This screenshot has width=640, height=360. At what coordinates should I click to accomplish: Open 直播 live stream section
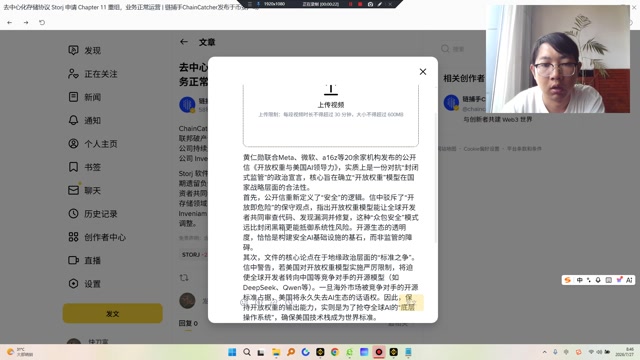pyautogui.click(x=84, y=260)
